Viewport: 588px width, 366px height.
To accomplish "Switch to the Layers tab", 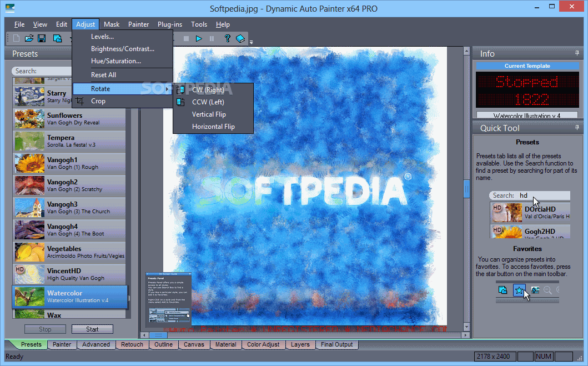I will coord(300,344).
